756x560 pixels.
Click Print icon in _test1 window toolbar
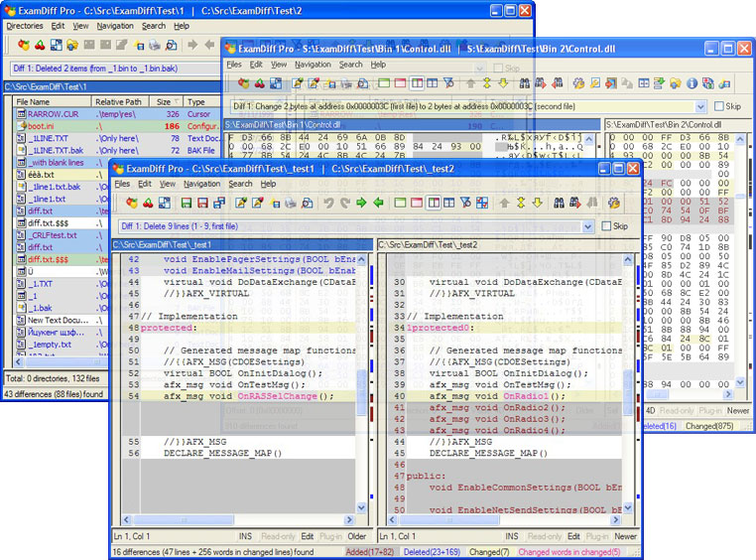pyautogui.click(x=291, y=204)
